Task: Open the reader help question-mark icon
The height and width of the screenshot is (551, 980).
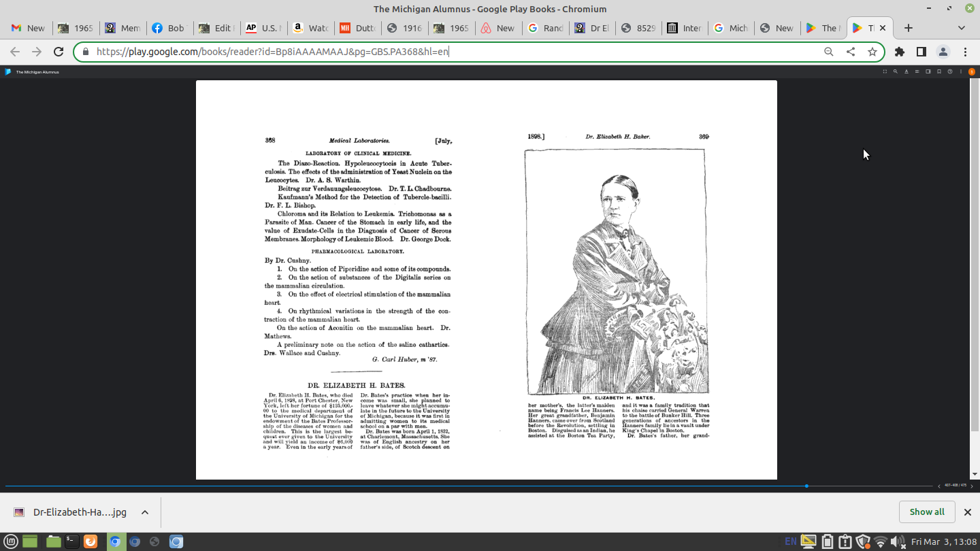Action: tap(950, 71)
